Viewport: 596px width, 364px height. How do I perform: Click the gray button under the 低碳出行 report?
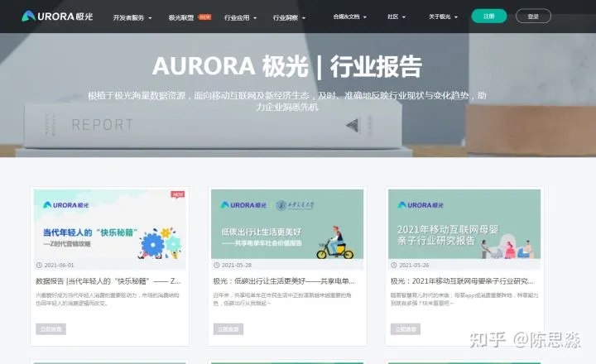pos(228,329)
